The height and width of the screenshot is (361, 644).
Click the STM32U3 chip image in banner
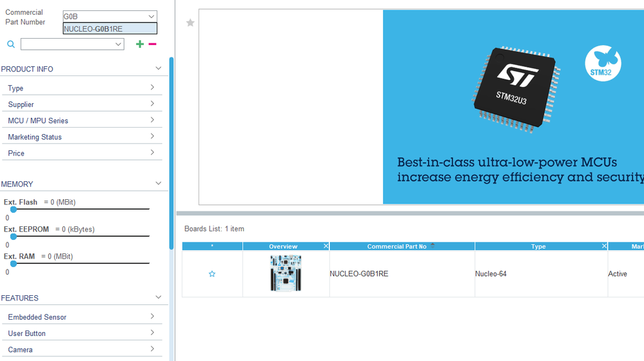[x=516, y=89]
